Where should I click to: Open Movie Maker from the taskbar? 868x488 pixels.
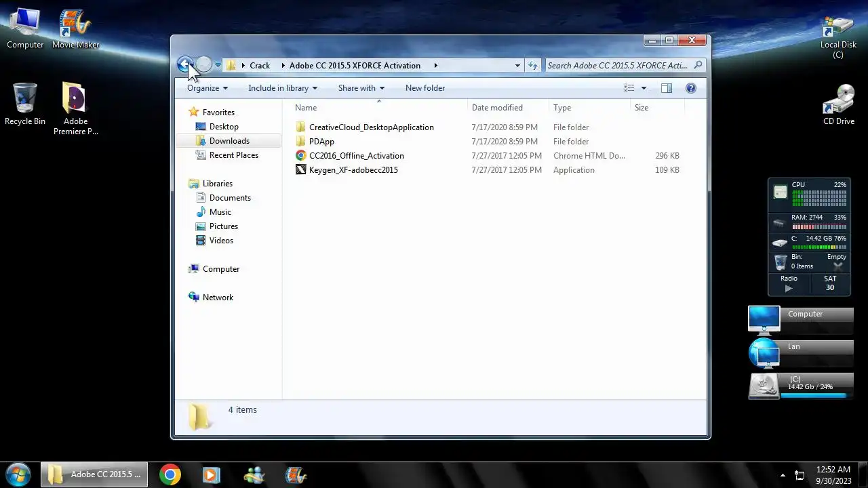point(296,474)
